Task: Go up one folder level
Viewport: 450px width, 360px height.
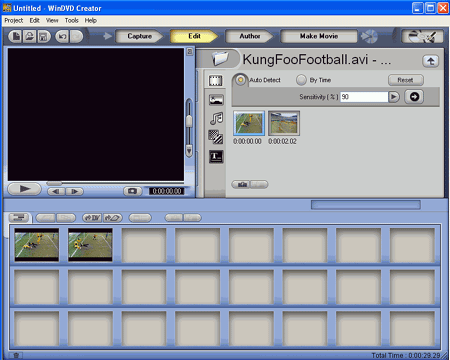Action: coord(430,61)
